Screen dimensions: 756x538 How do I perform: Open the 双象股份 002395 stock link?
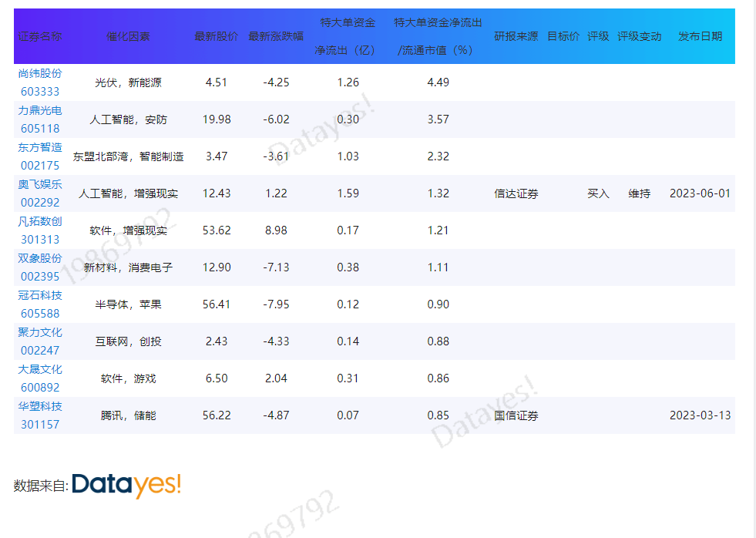(x=40, y=267)
